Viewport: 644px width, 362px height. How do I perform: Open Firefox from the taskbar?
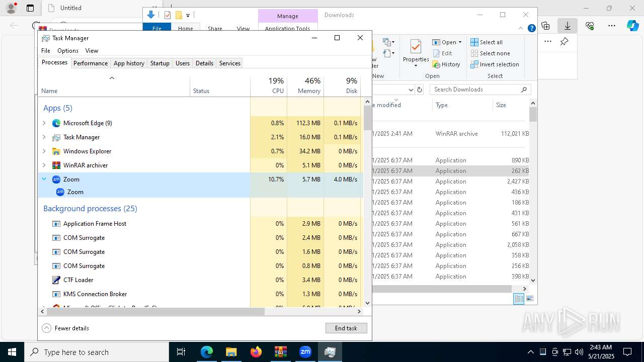coord(256,352)
